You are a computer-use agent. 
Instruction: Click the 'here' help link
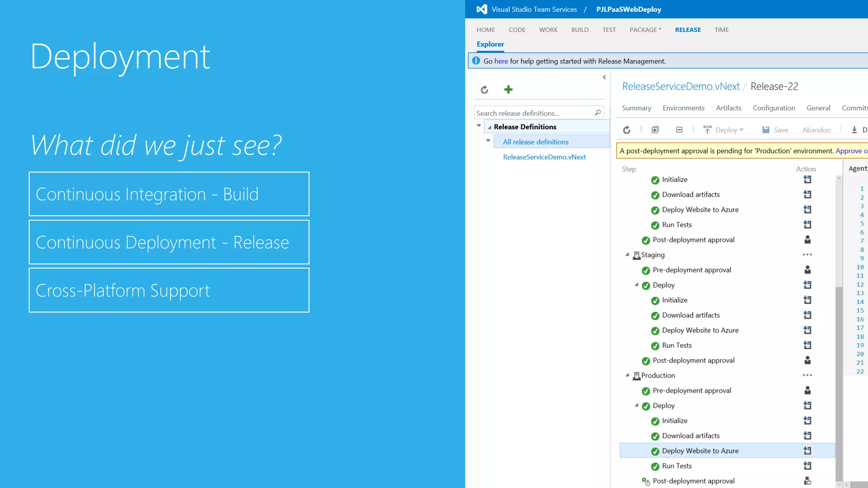501,61
